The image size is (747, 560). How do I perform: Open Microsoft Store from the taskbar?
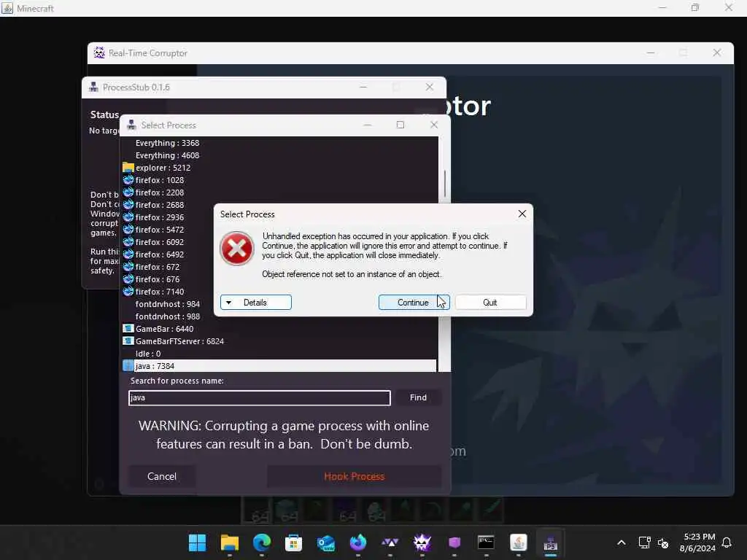coord(293,542)
